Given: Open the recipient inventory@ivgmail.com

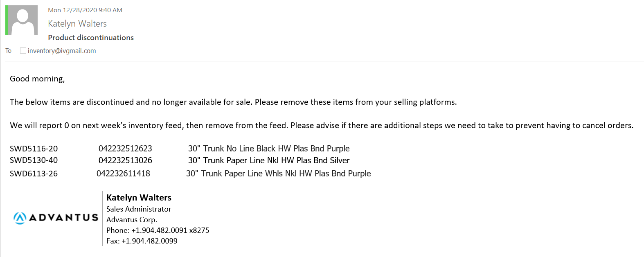Looking at the screenshot, I should click(62, 51).
